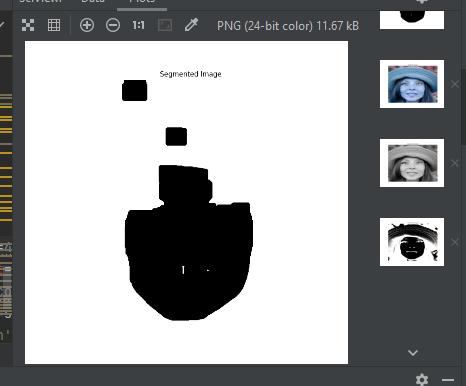Close the grayscale face plot

click(x=455, y=163)
